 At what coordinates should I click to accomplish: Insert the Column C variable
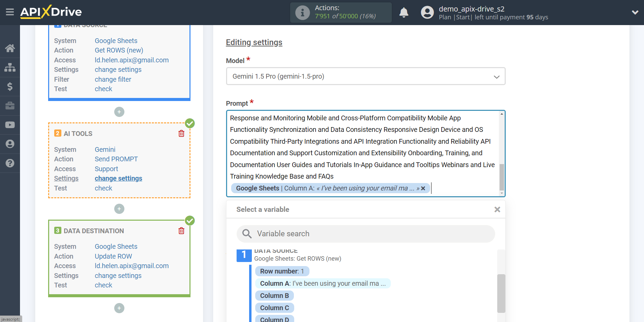coord(274,308)
